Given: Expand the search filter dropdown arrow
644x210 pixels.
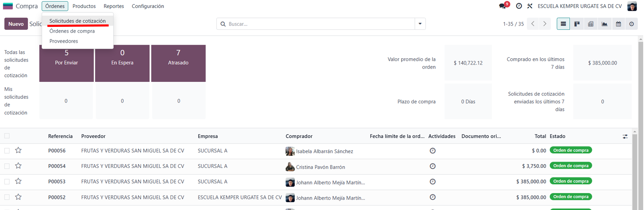Looking at the screenshot, I should pyautogui.click(x=420, y=24).
